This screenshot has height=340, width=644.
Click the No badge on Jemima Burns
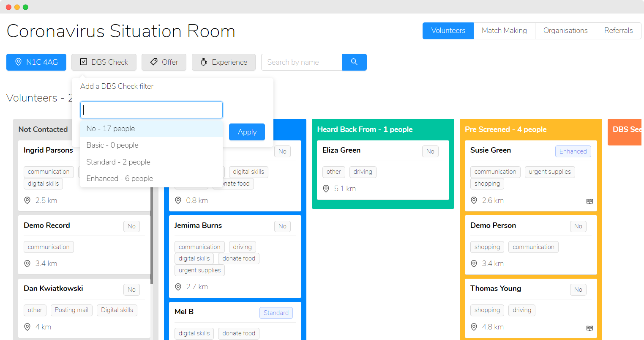tap(282, 226)
